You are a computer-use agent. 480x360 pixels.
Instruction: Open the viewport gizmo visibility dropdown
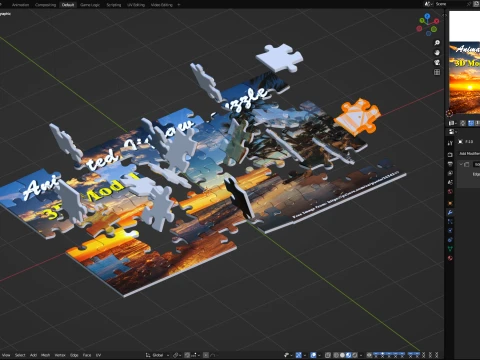point(305,355)
